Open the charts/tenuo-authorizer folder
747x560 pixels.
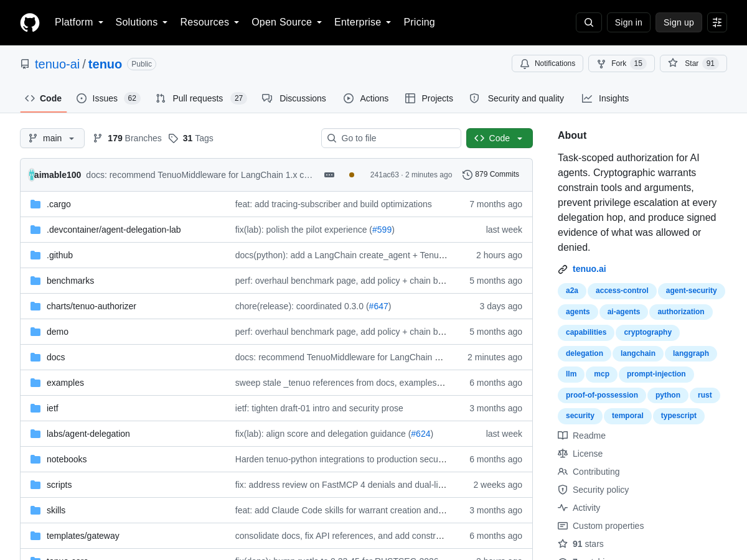tap(92, 306)
